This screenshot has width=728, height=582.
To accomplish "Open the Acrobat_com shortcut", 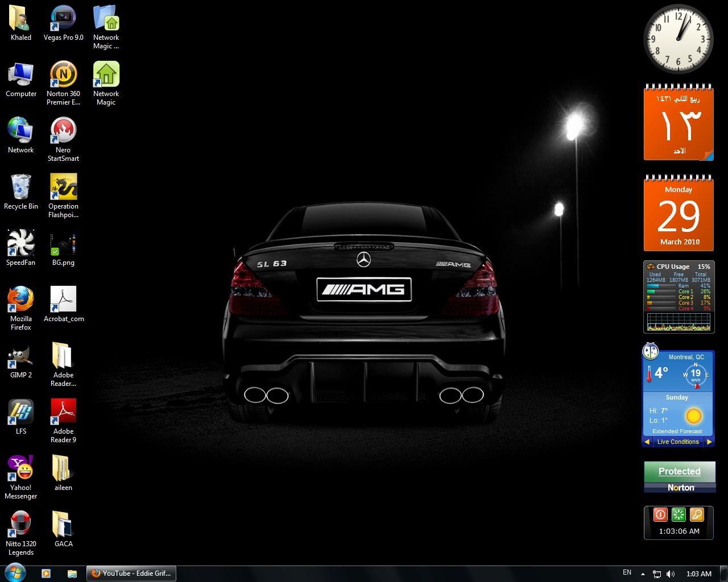I will (x=64, y=305).
